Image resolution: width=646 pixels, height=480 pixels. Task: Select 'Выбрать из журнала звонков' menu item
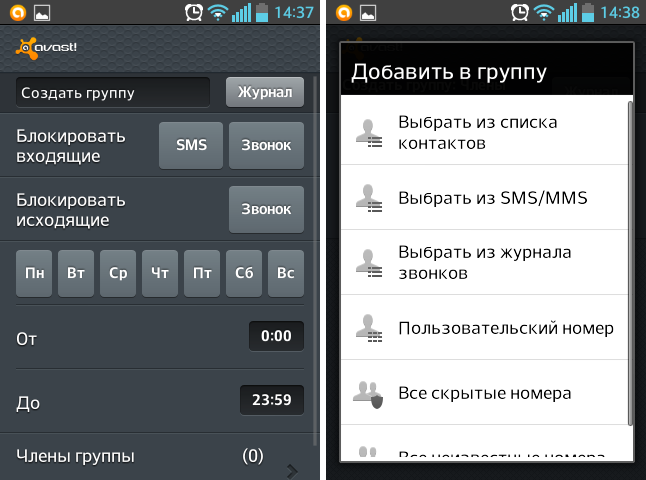(485, 263)
